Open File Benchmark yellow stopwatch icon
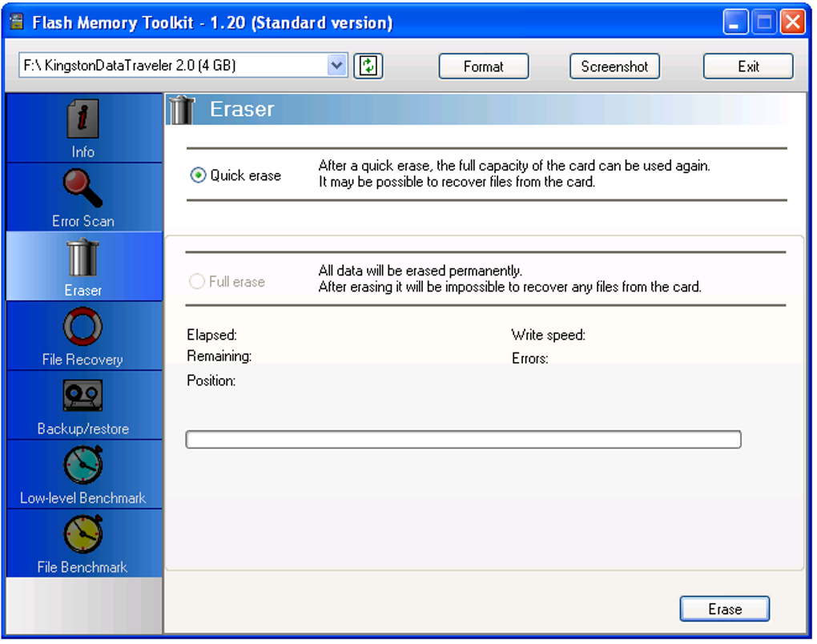This screenshot has height=644, width=817. 83,534
